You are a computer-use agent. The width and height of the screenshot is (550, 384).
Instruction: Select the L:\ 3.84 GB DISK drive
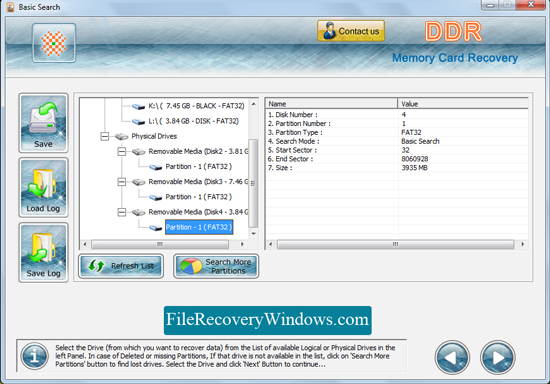click(193, 121)
